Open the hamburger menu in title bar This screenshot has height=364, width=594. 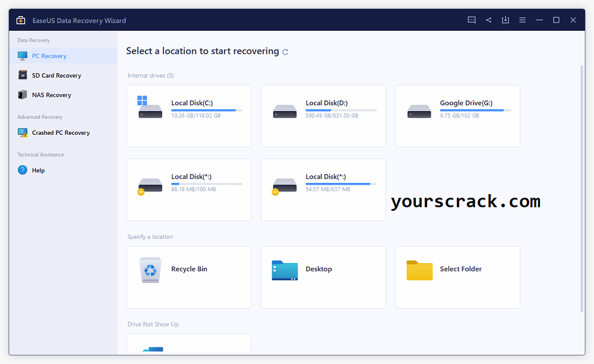[522, 20]
